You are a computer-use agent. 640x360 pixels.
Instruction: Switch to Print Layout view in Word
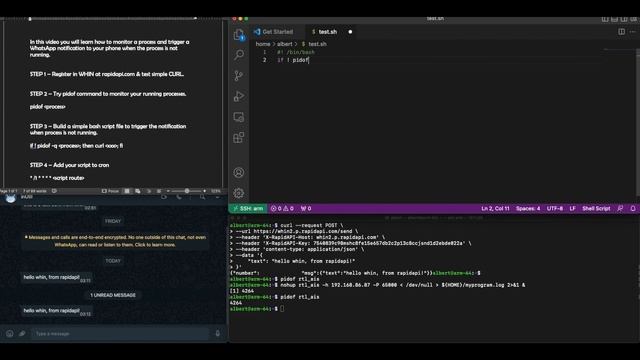[x=127, y=191]
